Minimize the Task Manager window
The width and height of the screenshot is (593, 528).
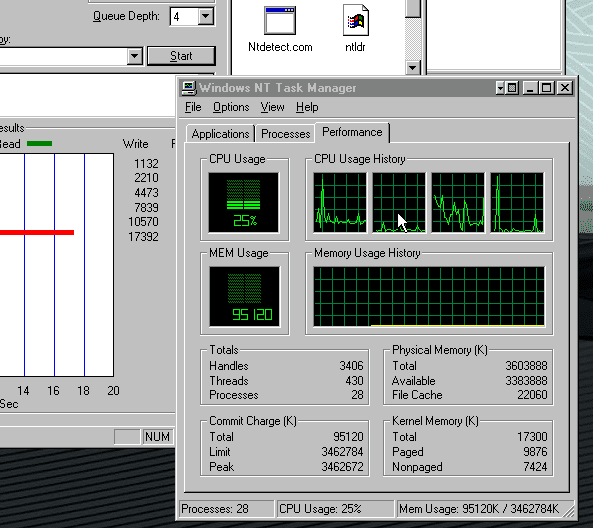click(x=530, y=88)
